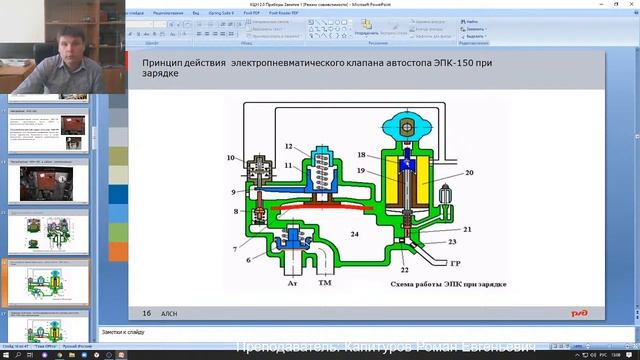Image resolution: width=640 pixels, height=360 pixels.
Task: Toggle italic text formatting
Action: click(130, 34)
